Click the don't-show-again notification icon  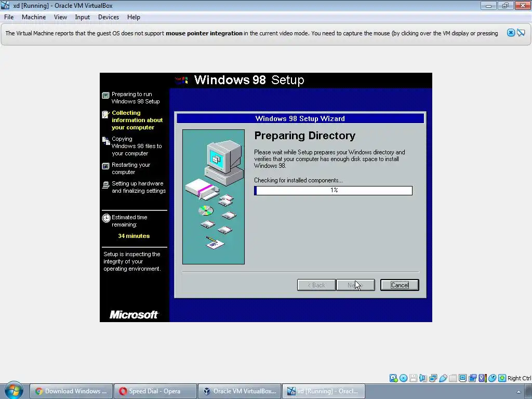(x=521, y=33)
